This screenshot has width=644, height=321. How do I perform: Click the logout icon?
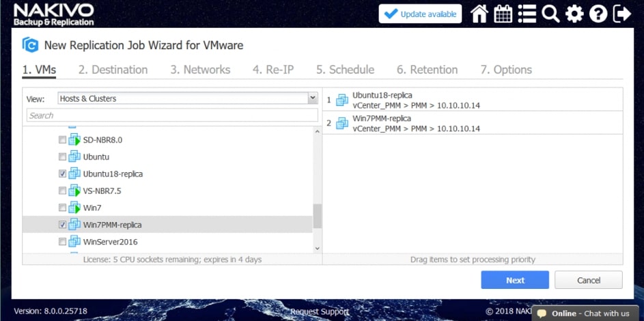[622, 14]
